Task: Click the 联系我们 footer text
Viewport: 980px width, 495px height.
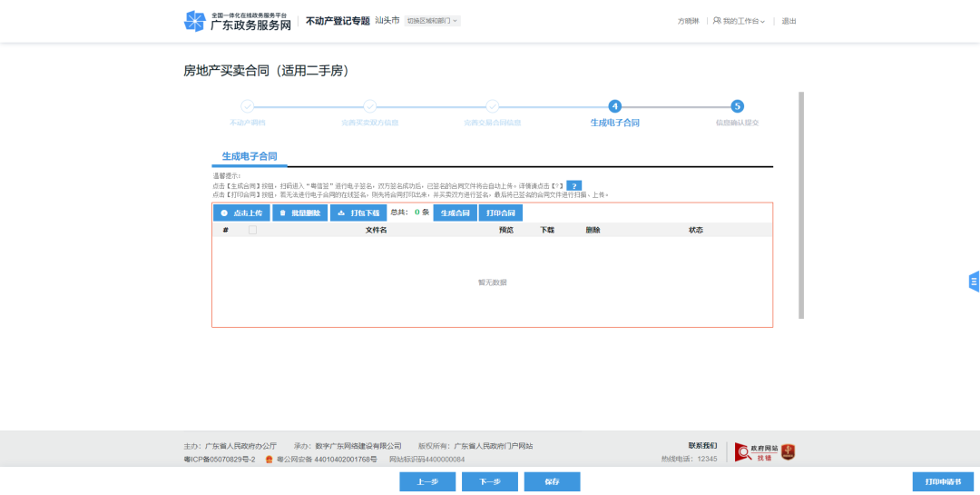Action: 703,446
